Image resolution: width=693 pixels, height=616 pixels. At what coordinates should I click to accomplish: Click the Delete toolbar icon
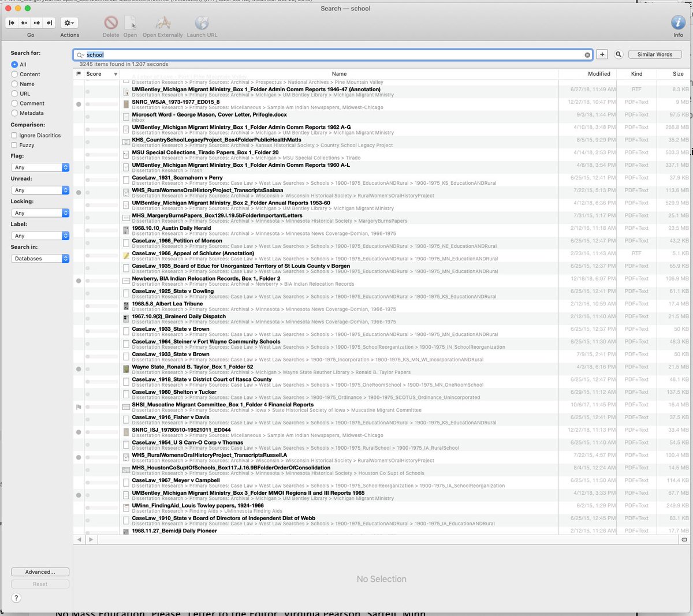pyautogui.click(x=111, y=23)
